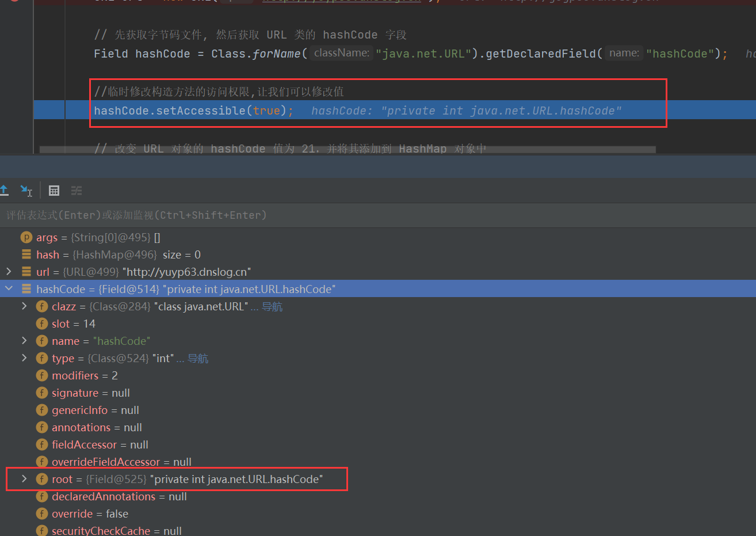Image resolution: width=756 pixels, height=536 pixels.
Task: Select the hash HashMap@496 size row
Action: 378,254
